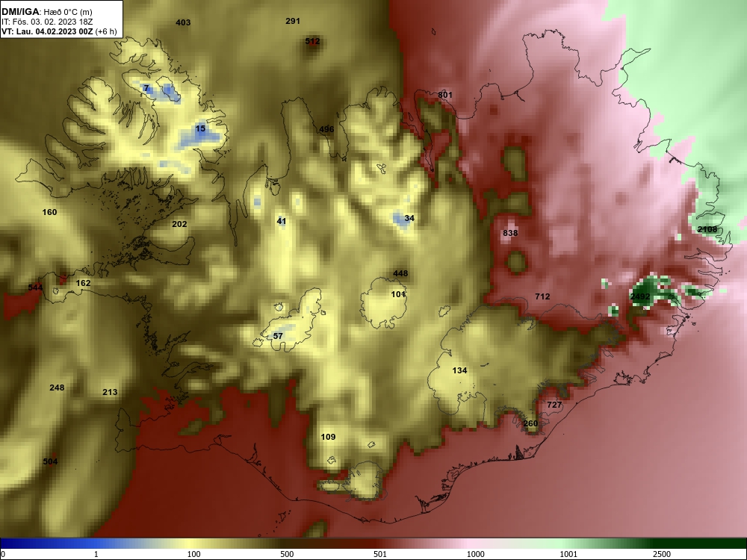Click the legend tick label 100

193,554
